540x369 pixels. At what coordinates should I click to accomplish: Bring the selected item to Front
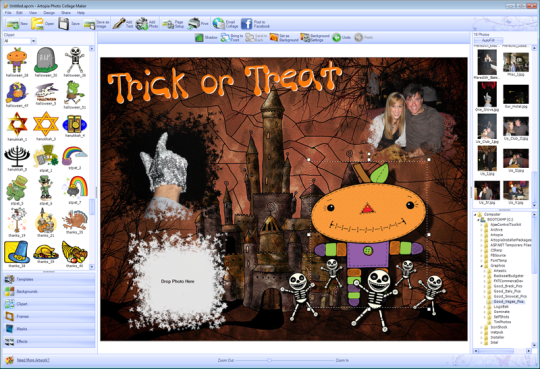click(232, 38)
